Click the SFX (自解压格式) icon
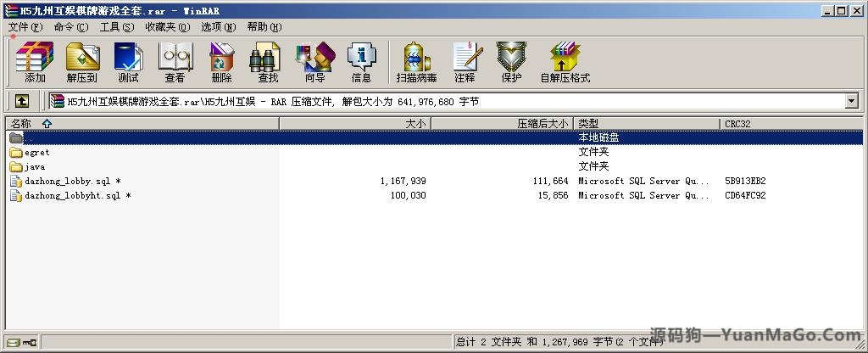This screenshot has height=353, width=868. tap(565, 61)
